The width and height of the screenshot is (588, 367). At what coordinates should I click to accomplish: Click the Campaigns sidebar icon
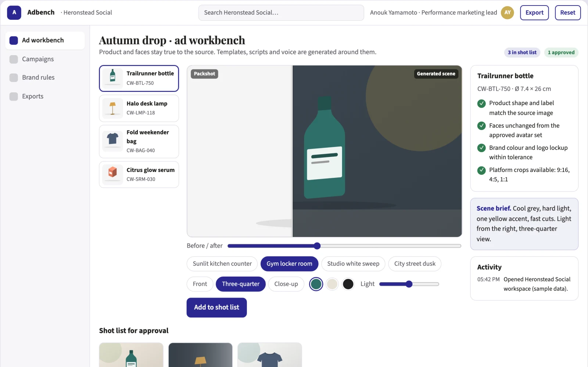pyautogui.click(x=14, y=59)
